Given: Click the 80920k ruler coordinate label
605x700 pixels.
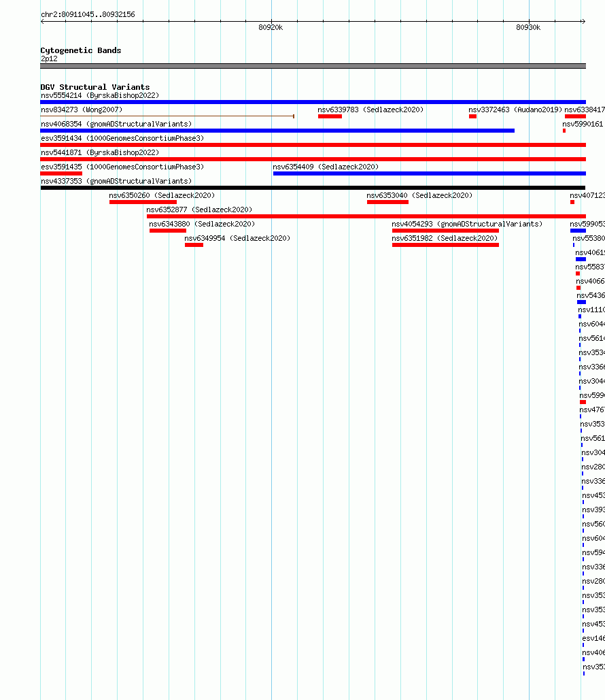Looking at the screenshot, I should pyautogui.click(x=271, y=28).
